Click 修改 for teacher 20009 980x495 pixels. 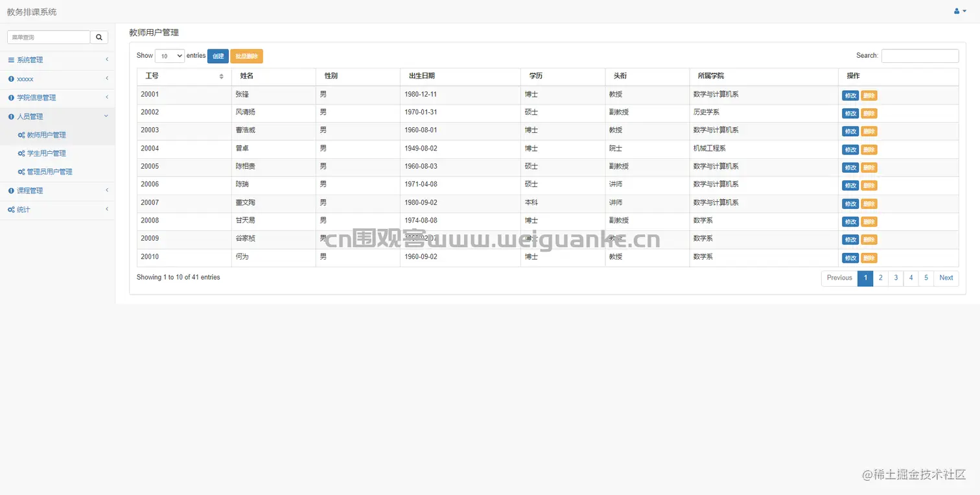[850, 239]
